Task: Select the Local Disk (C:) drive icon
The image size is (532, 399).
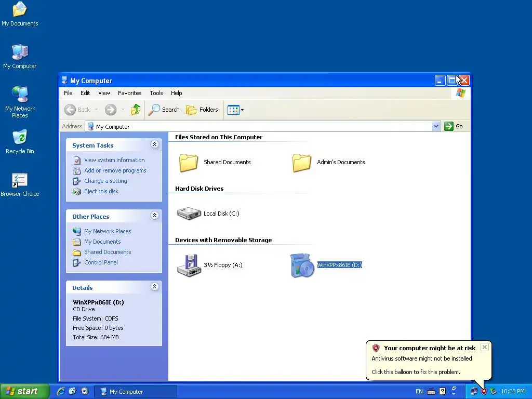Action: [189, 214]
